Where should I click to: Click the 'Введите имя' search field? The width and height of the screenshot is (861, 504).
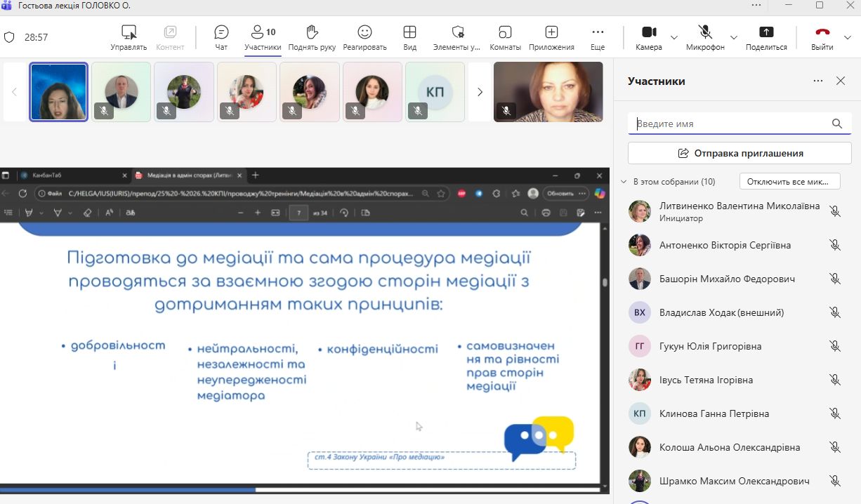(x=730, y=124)
